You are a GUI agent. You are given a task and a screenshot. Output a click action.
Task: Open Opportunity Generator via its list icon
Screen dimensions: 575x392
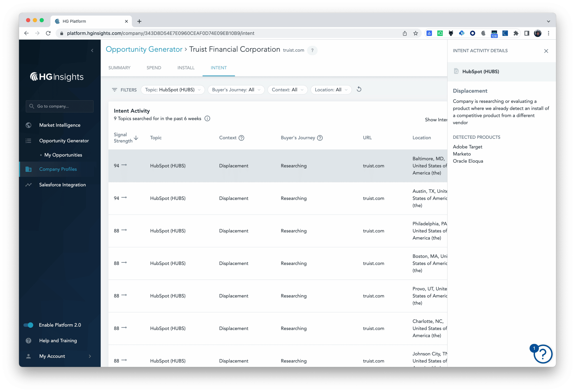pos(28,141)
